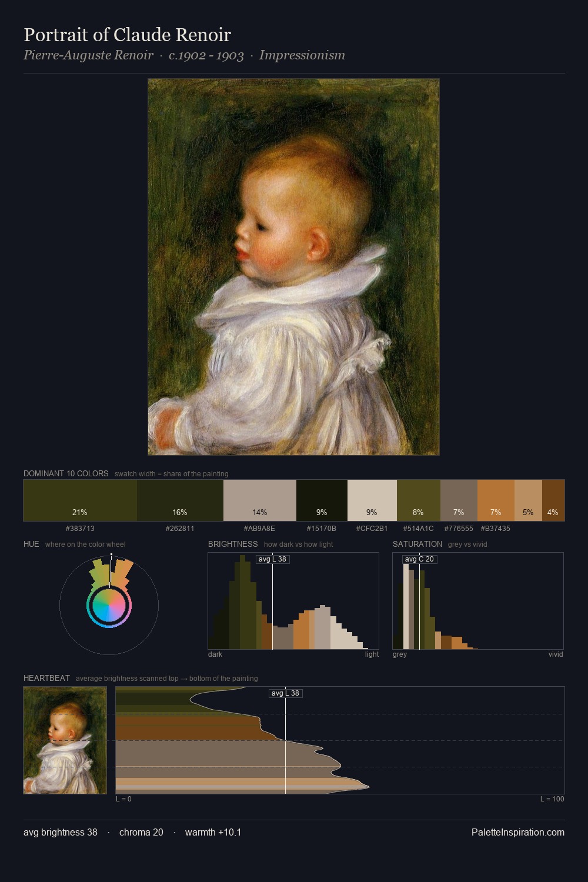
Task: Click hex code "#383713"
Action: pyautogui.click(x=80, y=528)
